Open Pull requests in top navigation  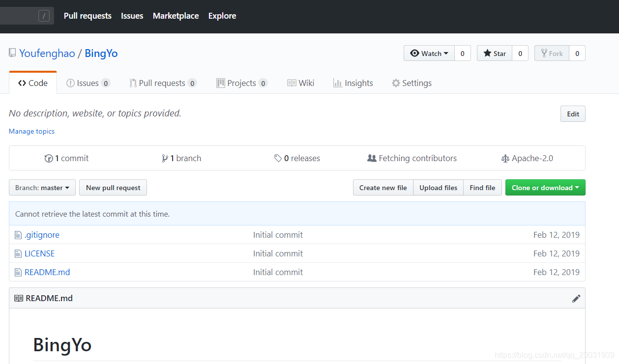coord(88,16)
